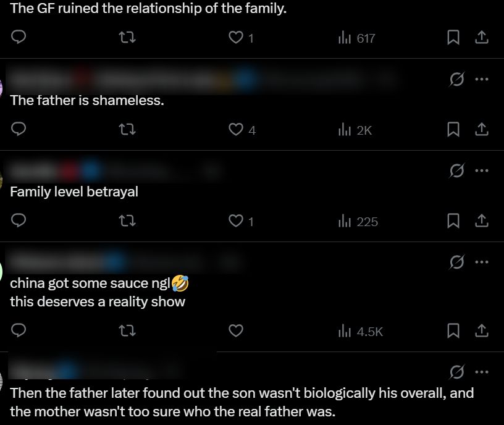Screen dimensions: 504x425
Task: Share the 'china got some sauce' reply
Action: coord(482,331)
